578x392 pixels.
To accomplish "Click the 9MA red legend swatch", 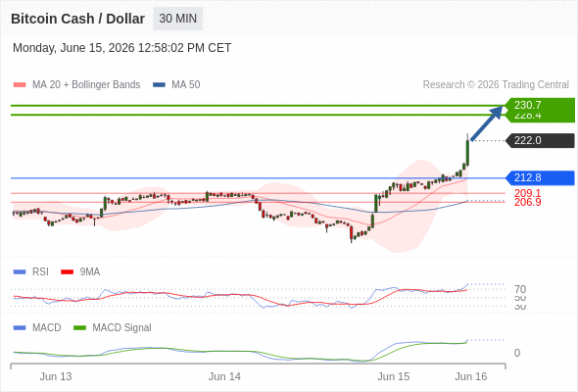I will 67,272.
